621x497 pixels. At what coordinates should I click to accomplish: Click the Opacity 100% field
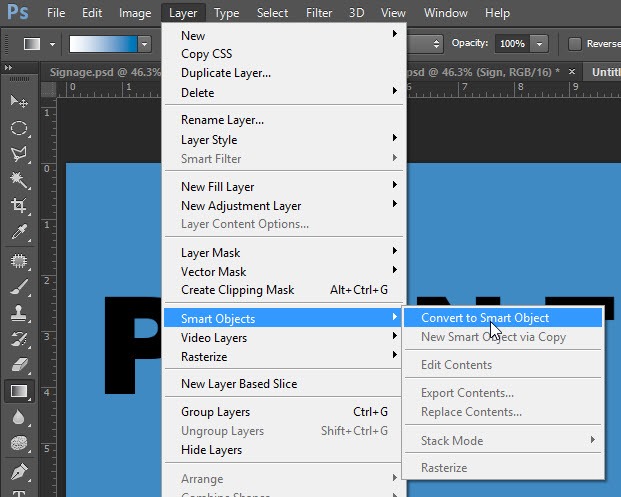click(512, 44)
